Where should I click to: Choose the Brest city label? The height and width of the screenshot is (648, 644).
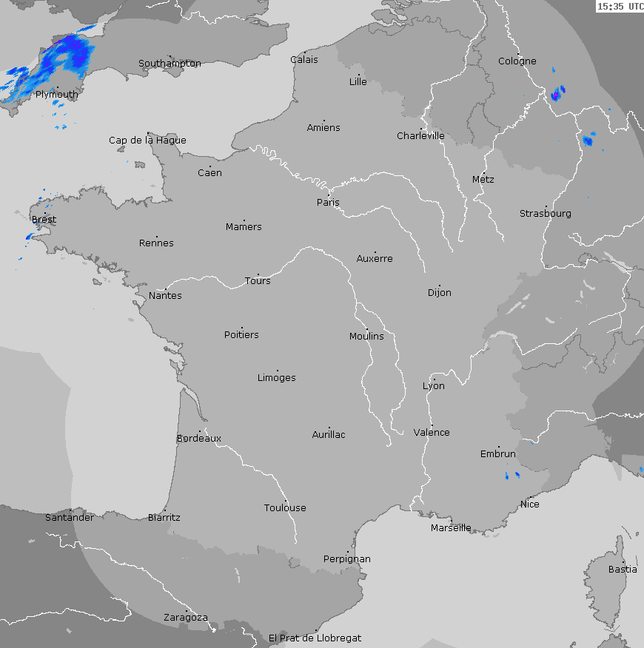(44, 220)
